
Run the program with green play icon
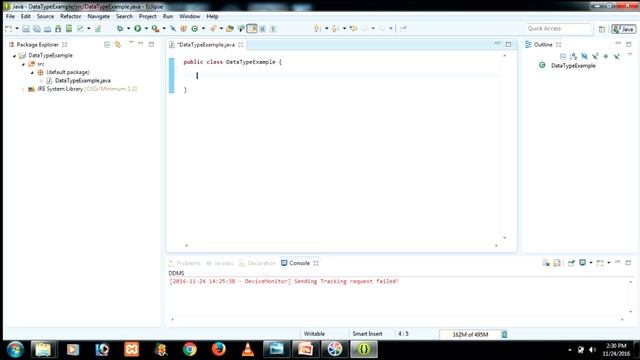pos(138,29)
